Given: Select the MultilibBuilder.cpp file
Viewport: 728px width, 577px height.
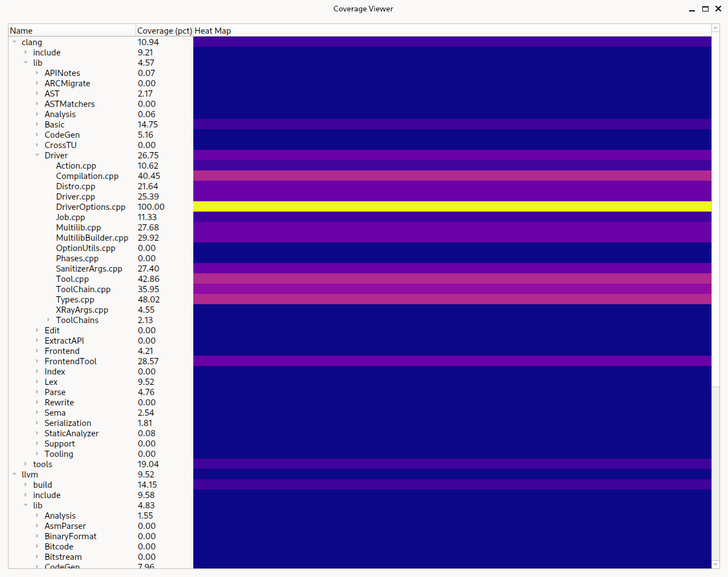Looking at the screenshot, I should click(92, 237).
